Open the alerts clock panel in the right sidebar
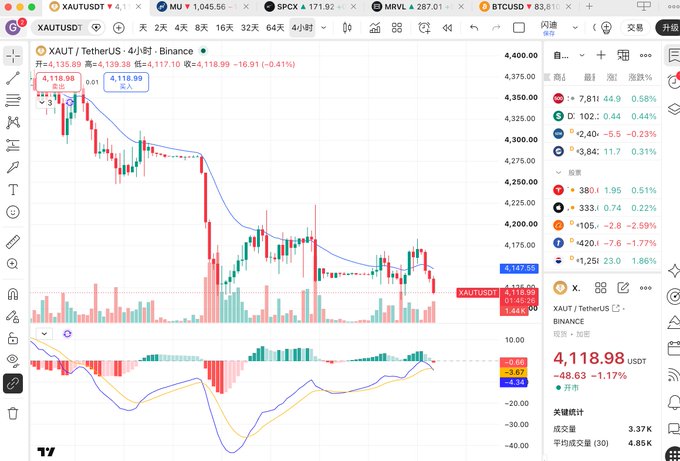Viewport: 680px width, 461px height. (x=673, y=81)
